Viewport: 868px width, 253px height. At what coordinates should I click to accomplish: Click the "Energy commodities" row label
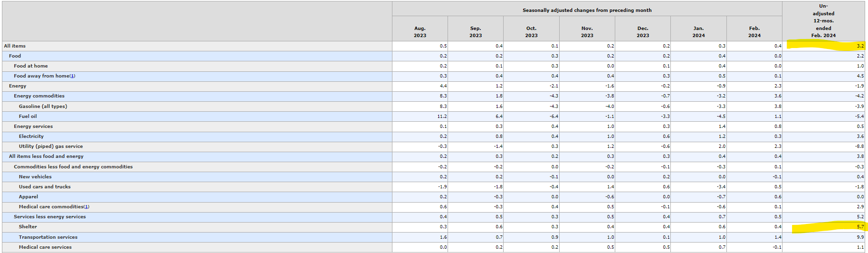39,96
